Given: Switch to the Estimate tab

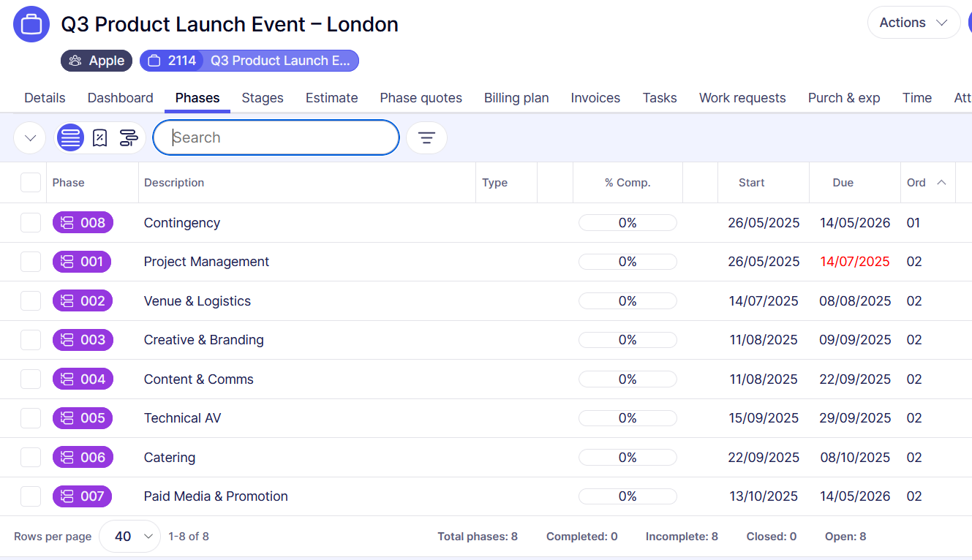Looking at the screenshot, I should tap(331, 98).
